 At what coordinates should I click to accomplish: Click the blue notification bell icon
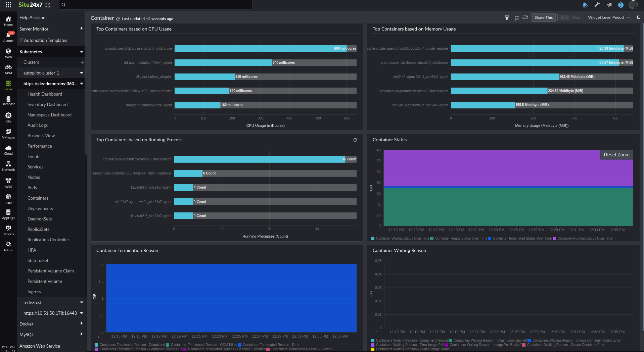pos(585,5)
